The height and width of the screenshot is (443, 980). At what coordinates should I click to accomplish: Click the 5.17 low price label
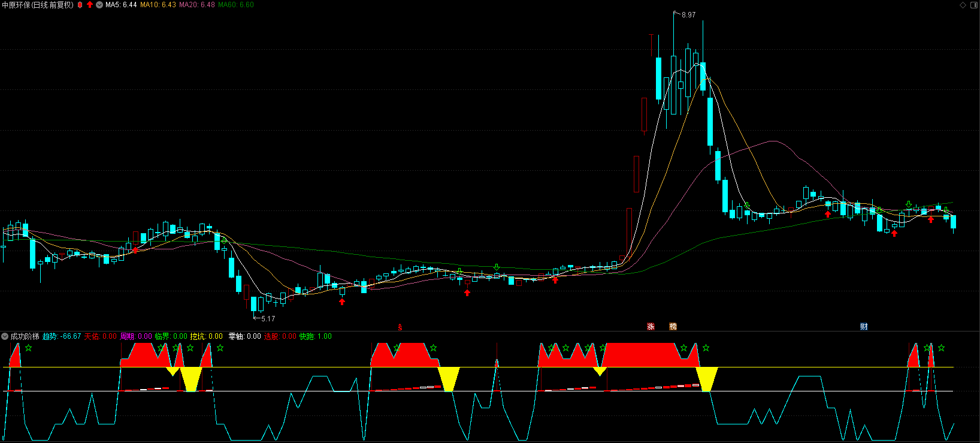coord(268,319)
